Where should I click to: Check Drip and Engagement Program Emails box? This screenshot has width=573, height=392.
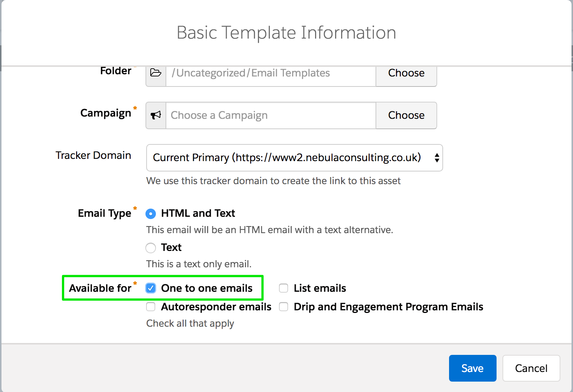coord(284,307)
